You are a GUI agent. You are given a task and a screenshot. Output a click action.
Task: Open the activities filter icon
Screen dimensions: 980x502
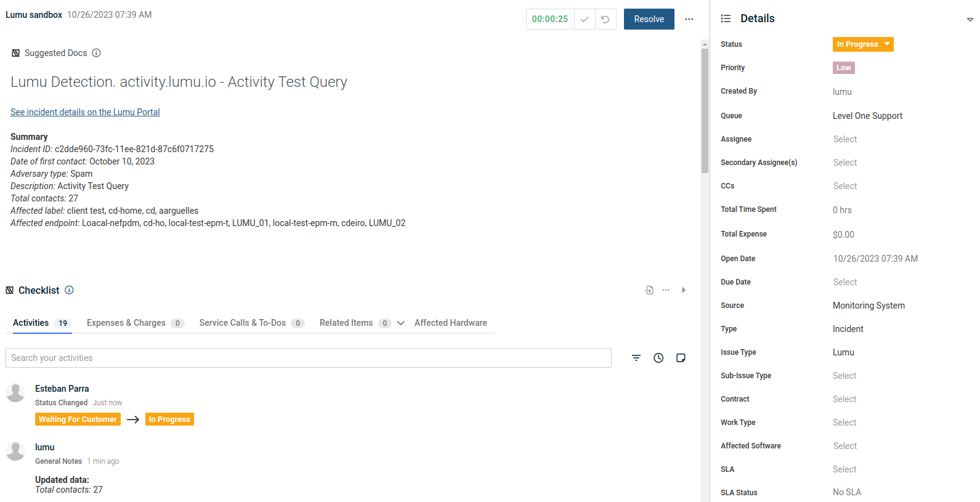point(636,358)
